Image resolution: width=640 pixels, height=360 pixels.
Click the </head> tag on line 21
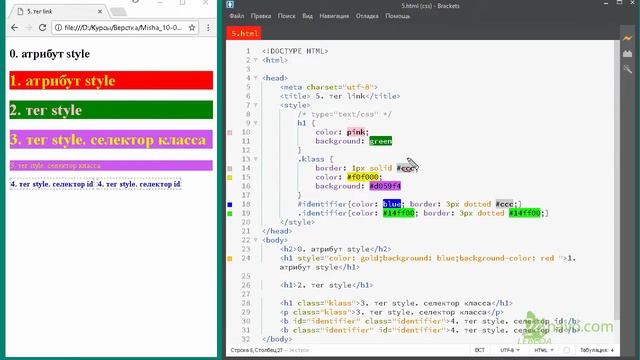coord(277,231)
